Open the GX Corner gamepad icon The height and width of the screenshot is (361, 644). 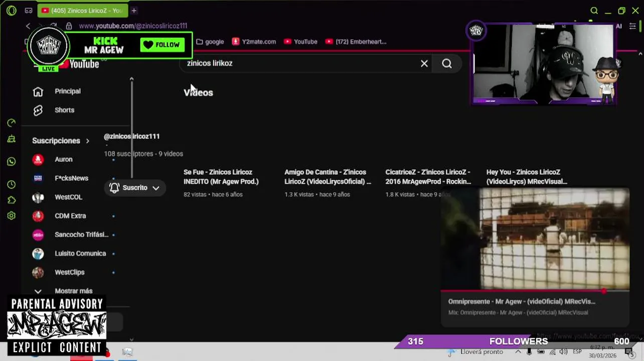pos(29,11)
